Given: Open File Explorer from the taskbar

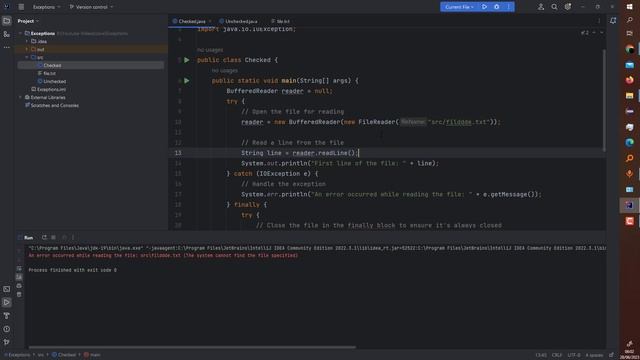Looking at the screenshot, I should click(x=629, y=96).
